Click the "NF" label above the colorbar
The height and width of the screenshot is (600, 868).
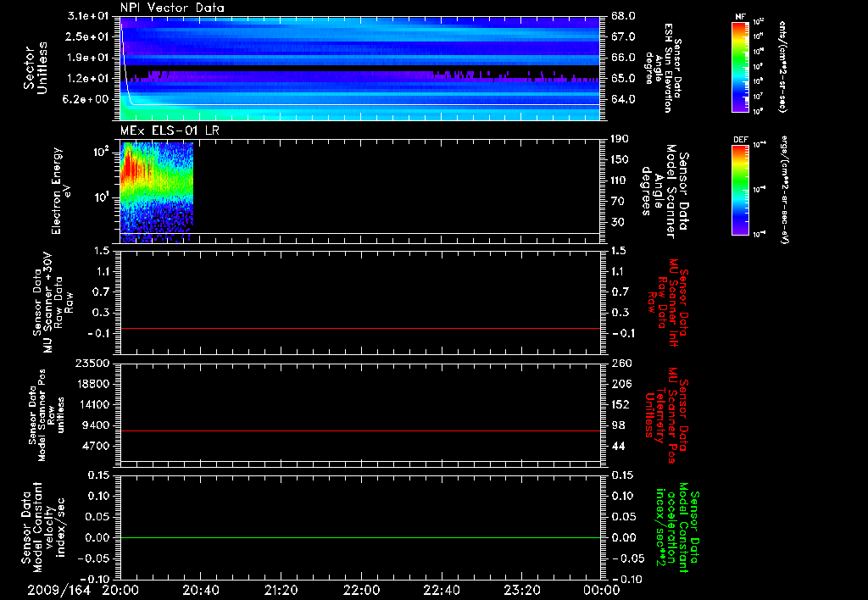coord(741,17)
